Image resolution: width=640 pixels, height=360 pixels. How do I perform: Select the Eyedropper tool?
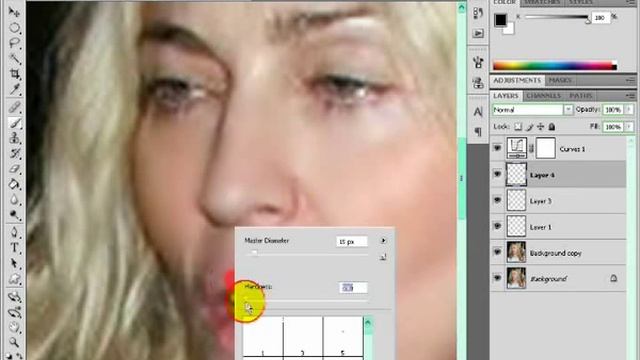(14, 89)
